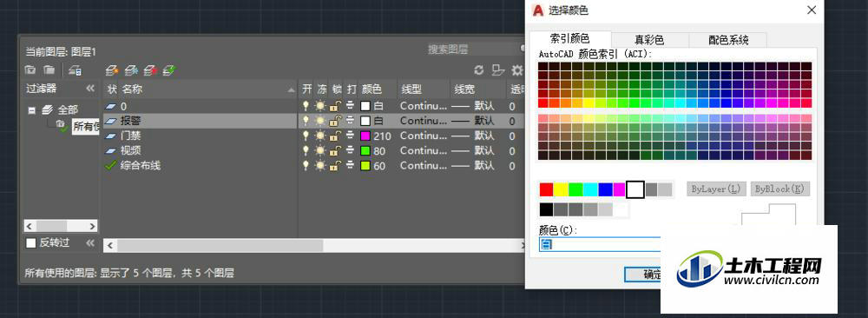Pick the yellow standard color swatch

coord(561,189)
